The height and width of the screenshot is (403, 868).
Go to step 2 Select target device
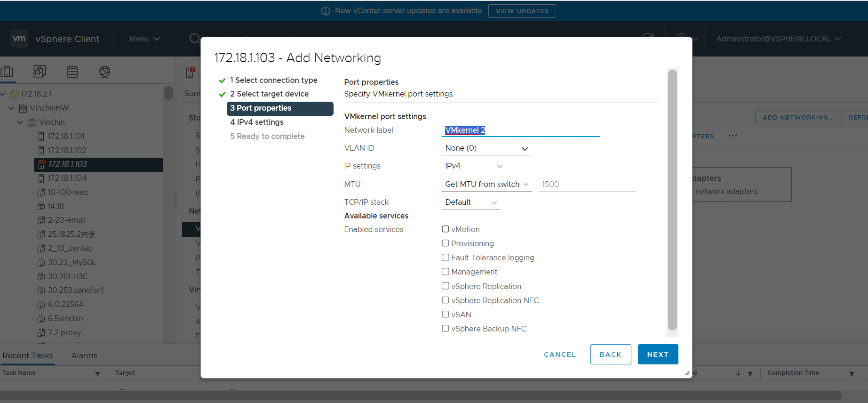click(269, 94)
